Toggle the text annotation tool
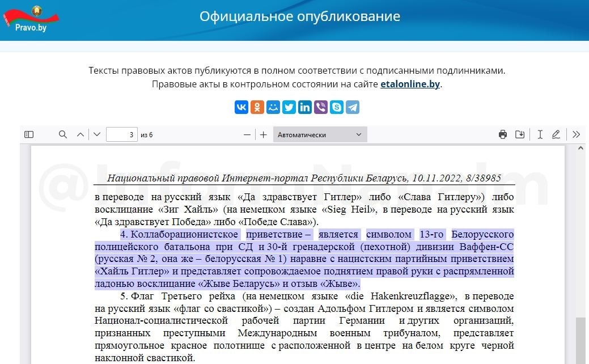Image resolution: width=589 pixels, height=364 pixels. (540, 134)
